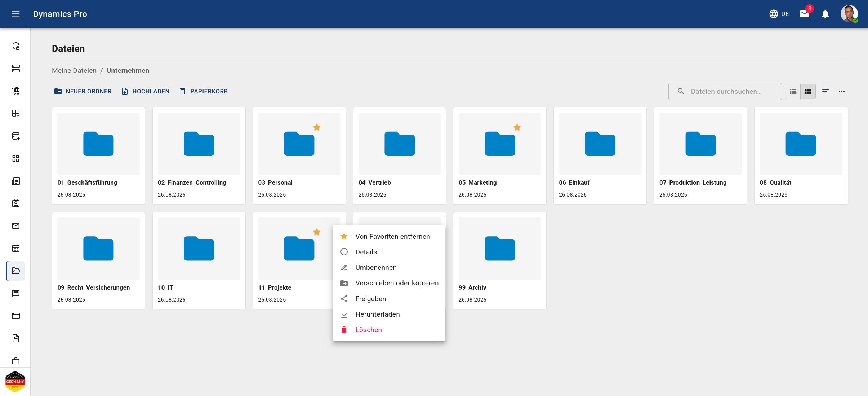Click the favorite star on 05_Marketing
This screenshot has width=868, height=396.
(x=517, y=127)
